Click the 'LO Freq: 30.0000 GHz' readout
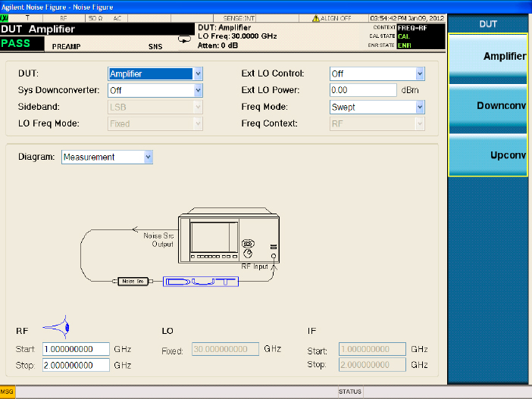 [x=237, y=36]
